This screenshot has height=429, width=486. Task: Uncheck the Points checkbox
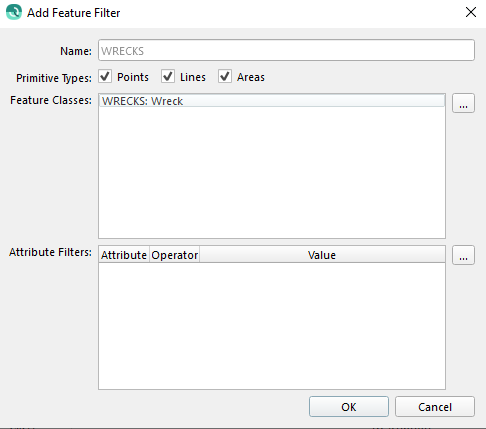click(105, 77)
